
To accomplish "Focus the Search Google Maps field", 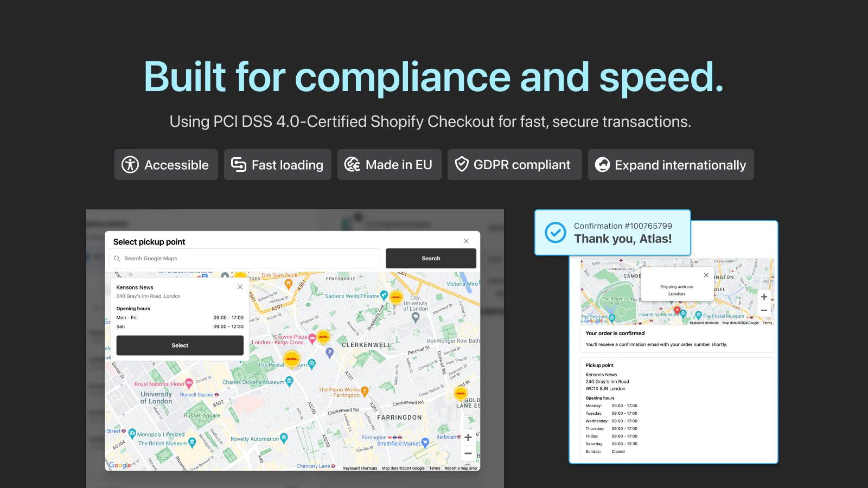I will pyautogui.click(x=245, y=259).
